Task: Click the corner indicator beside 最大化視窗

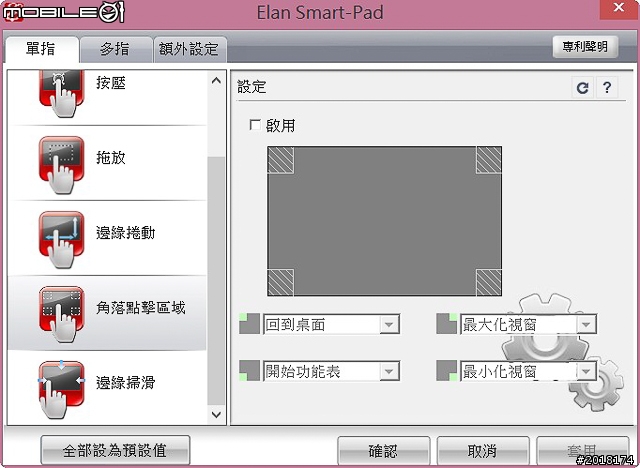Action: tap(447, 324)
